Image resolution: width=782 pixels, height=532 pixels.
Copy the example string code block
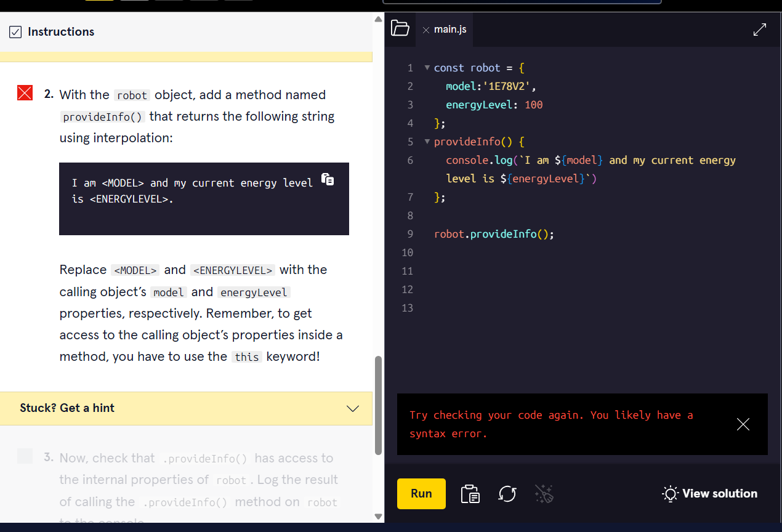328,179
